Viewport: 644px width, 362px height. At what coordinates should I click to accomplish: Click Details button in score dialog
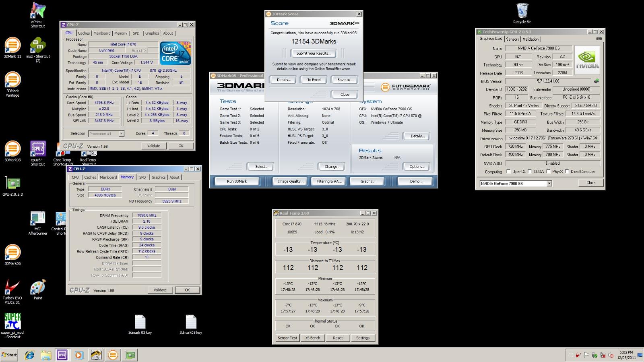click(x=284, y=80)
